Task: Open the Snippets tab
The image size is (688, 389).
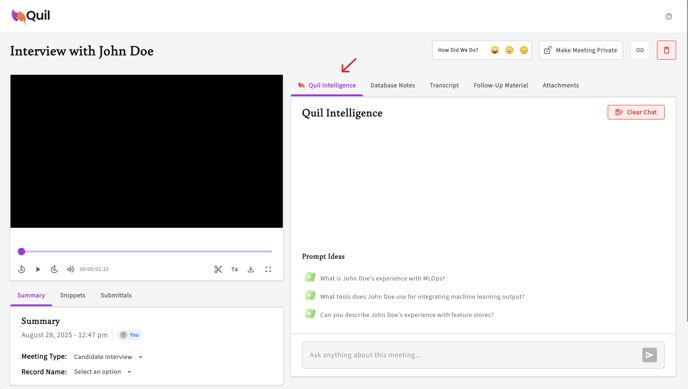Action: [73, 295]
